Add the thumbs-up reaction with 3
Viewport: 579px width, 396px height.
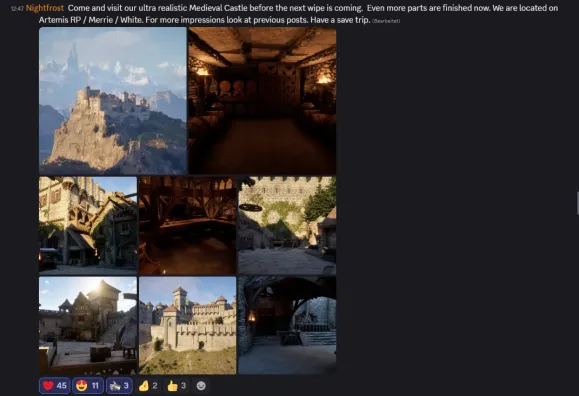(177, 386)
